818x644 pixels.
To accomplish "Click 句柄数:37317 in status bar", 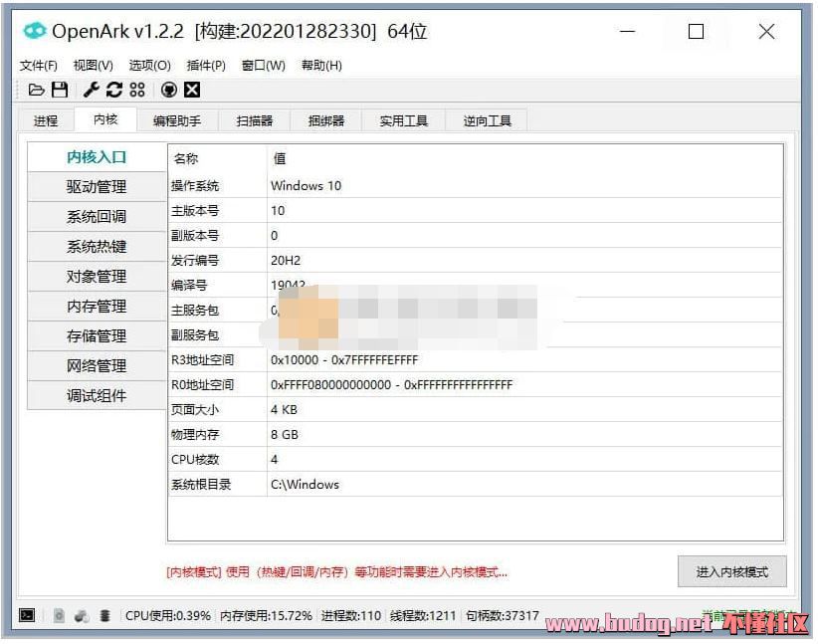I will [x=503, y=616].
